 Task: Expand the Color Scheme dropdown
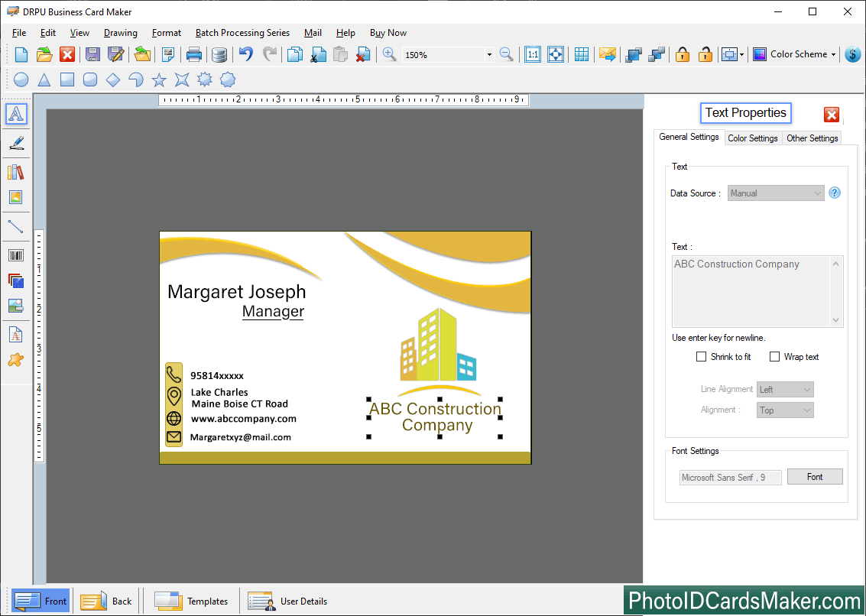pos(834,54)
